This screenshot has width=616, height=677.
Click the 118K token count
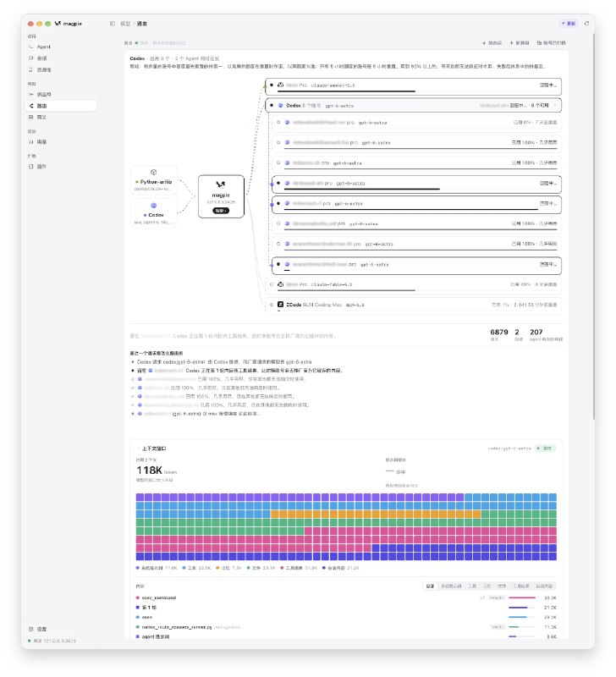coord(150,471)
